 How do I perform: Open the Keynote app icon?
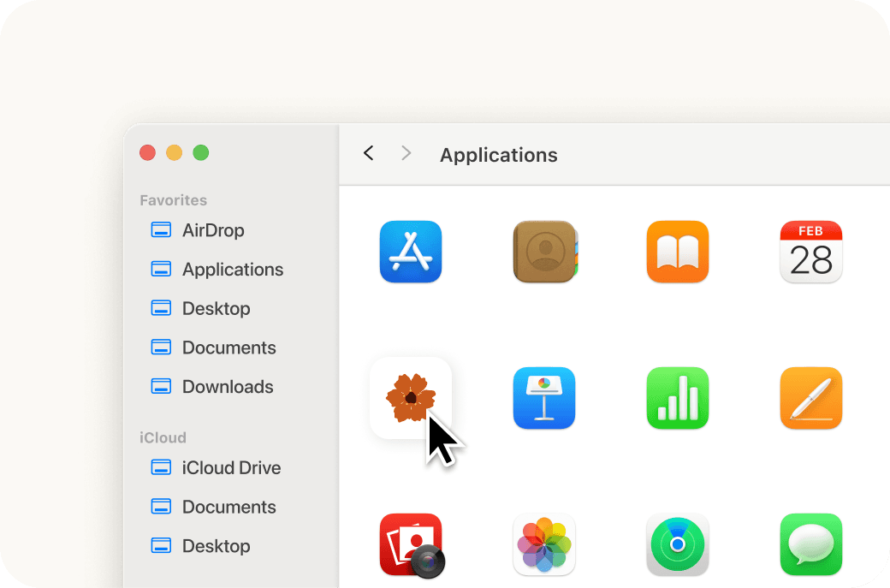[543, 398]
